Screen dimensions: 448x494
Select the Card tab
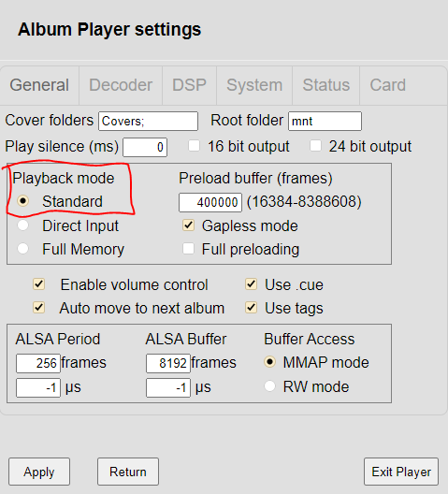click(x=387, y=85)
